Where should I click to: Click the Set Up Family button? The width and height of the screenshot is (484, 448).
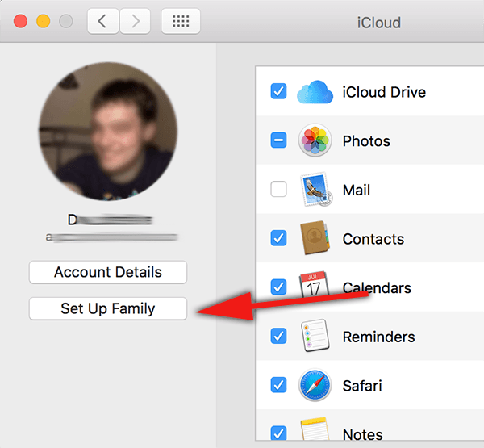coord(108,308)
